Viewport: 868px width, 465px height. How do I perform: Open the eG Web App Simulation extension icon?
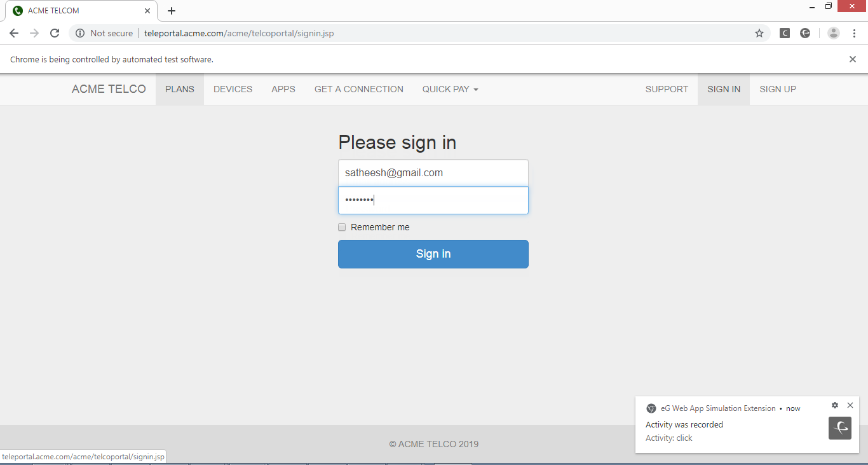click(805, 33)
